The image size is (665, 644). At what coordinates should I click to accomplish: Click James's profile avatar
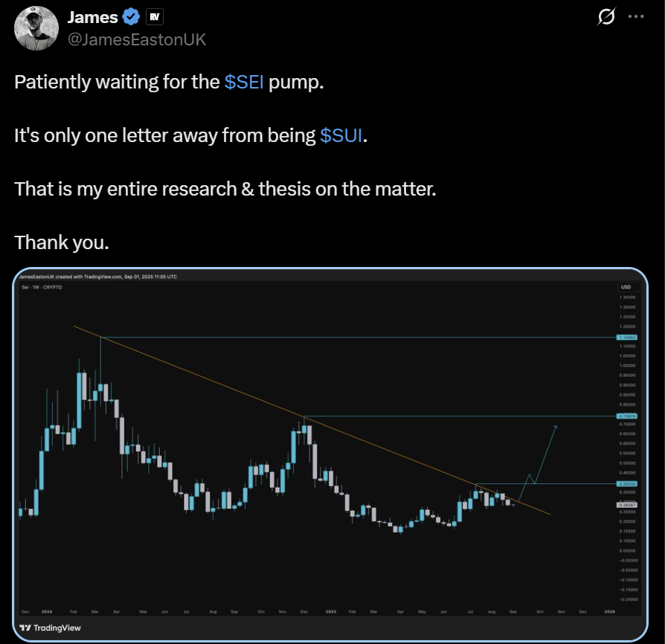(36, 28)
